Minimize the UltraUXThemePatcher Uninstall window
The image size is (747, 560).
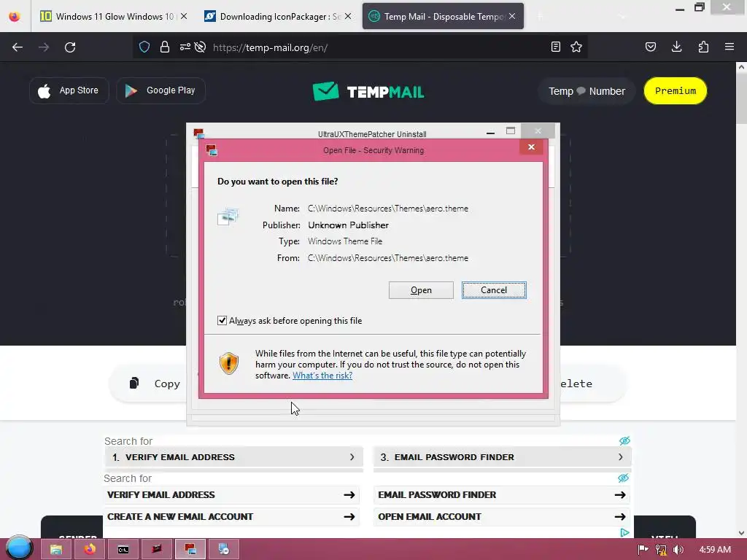[490, 131]
